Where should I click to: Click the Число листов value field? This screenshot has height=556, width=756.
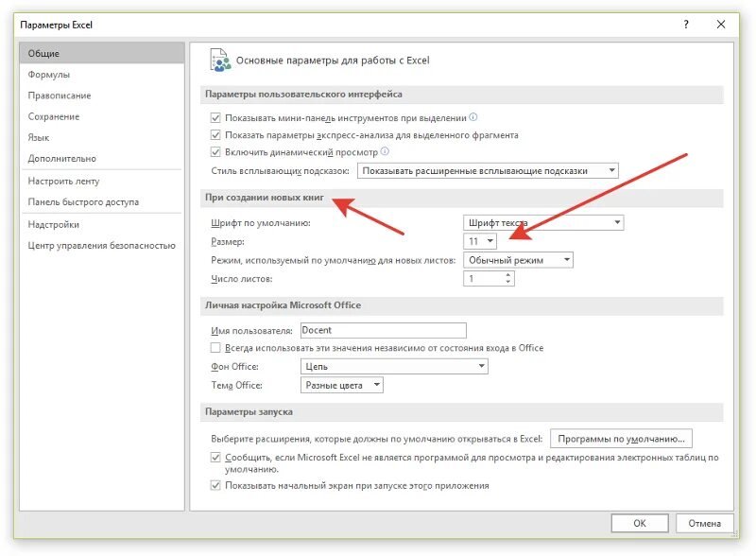[x=484, y=279]
